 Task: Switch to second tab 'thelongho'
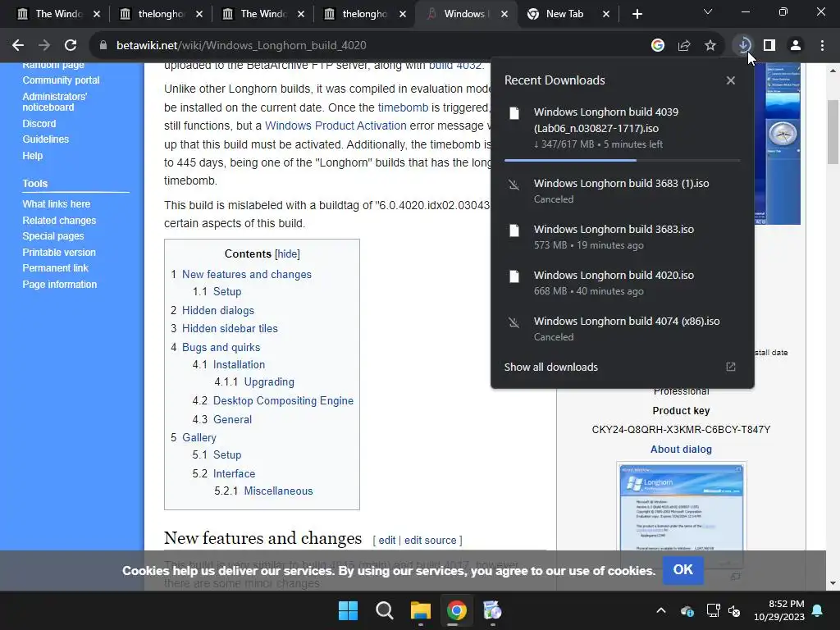point(161,14)
